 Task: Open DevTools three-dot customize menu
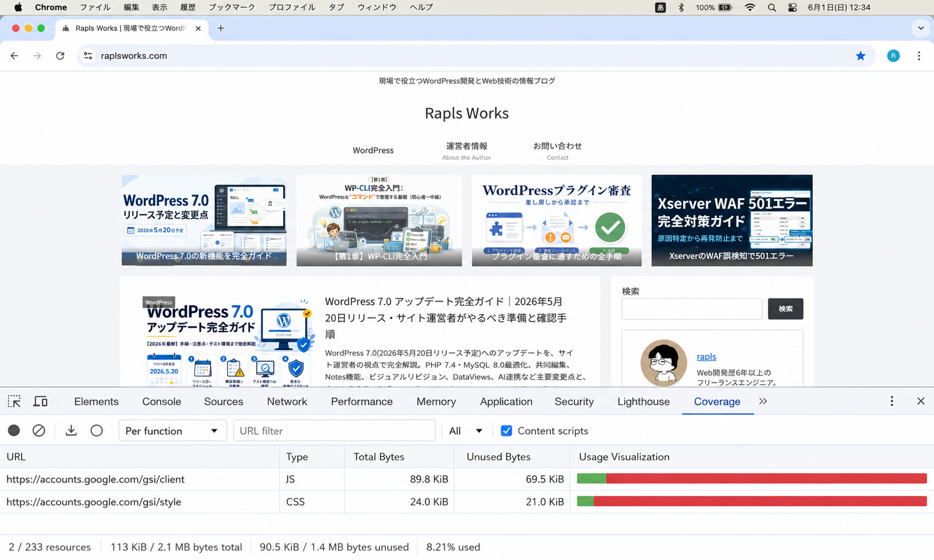(x=891, y=401)
